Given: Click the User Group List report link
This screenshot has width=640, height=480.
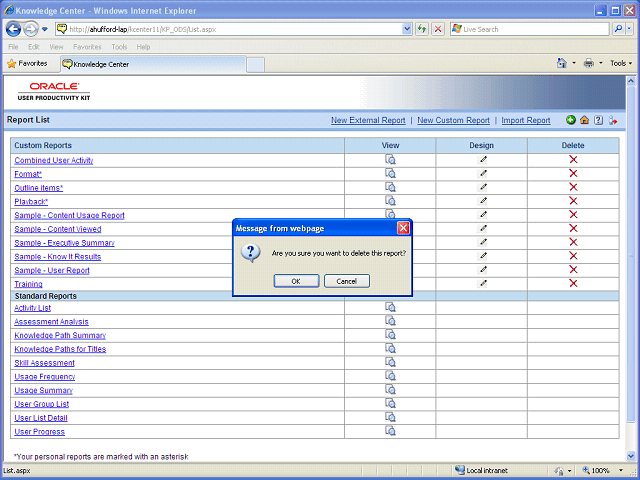Looking at the screenshot, I should (x=42, y=404).
